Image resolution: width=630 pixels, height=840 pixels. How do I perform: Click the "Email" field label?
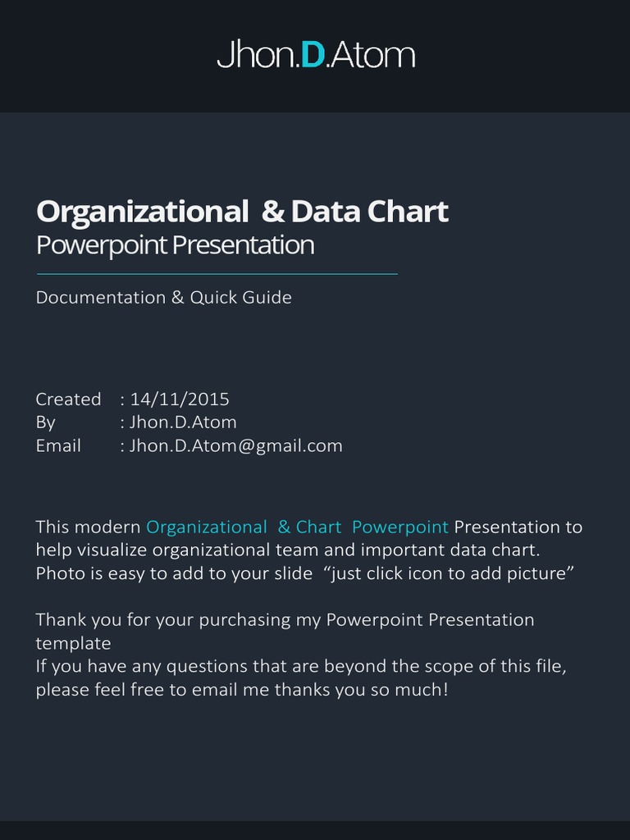[x=58, y=445]
